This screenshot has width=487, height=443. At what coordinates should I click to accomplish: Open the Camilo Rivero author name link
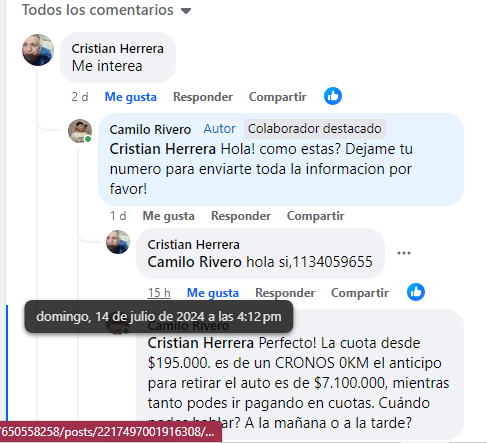click(x=150, y=129)
